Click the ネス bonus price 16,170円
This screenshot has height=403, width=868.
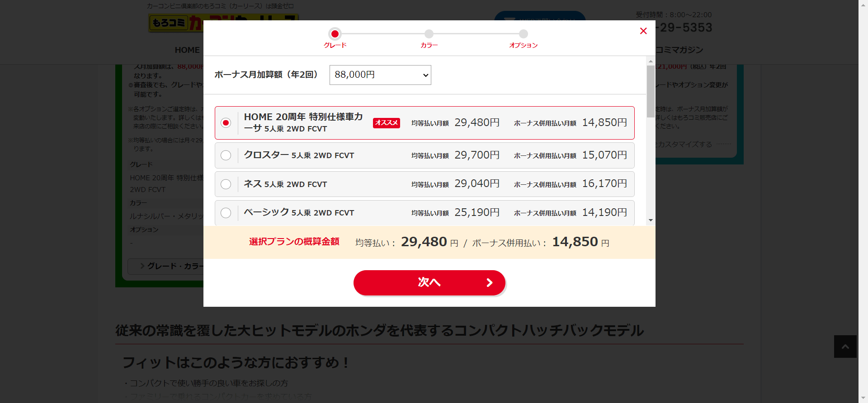(x=604, y=184)
